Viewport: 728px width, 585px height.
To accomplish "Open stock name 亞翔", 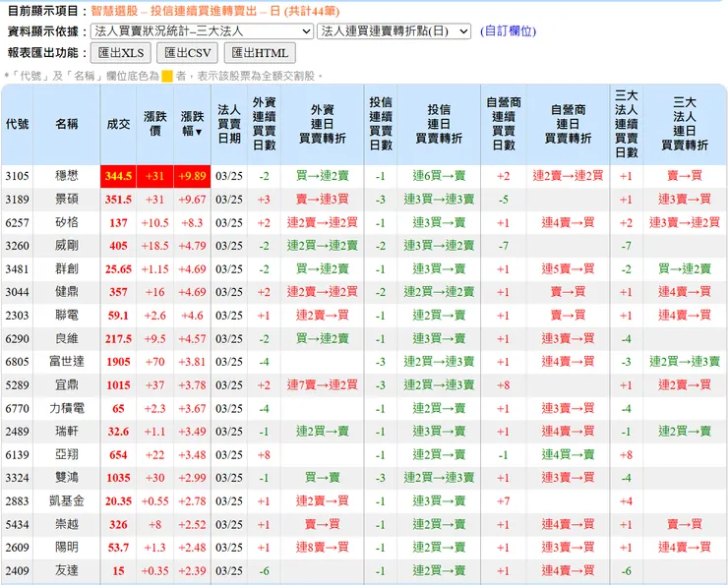I will tap(66, 454).
